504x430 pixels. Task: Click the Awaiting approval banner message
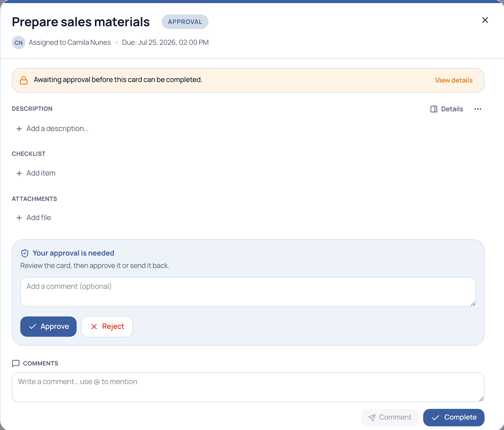point(118,80)
